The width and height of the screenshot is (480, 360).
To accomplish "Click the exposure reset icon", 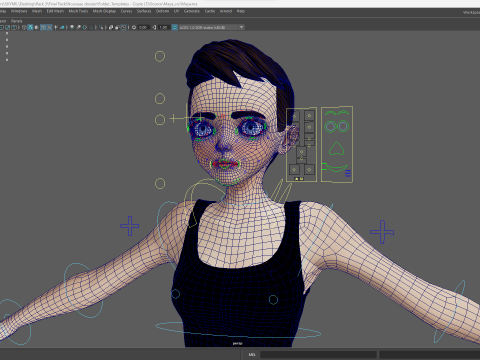I will 134,27.
